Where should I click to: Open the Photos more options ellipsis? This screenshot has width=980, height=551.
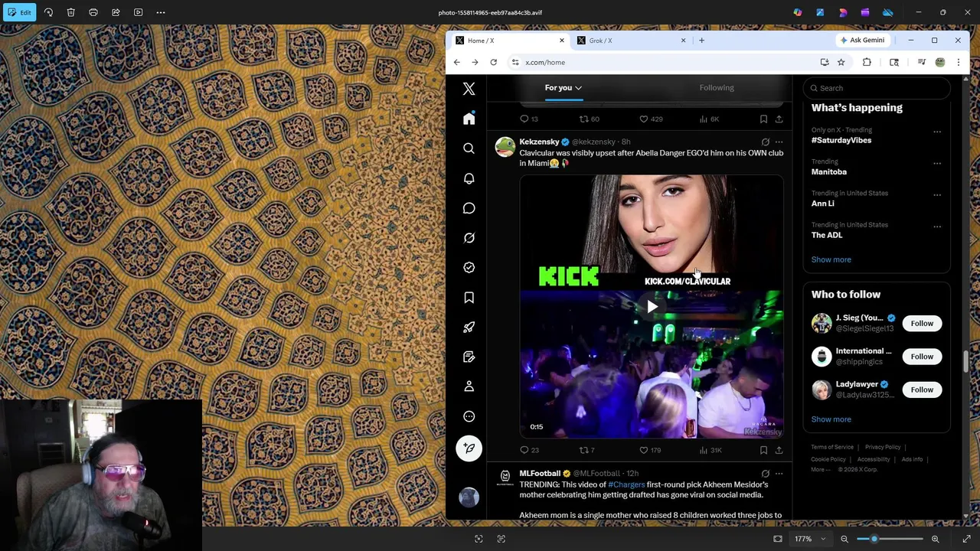pos(161,12)
